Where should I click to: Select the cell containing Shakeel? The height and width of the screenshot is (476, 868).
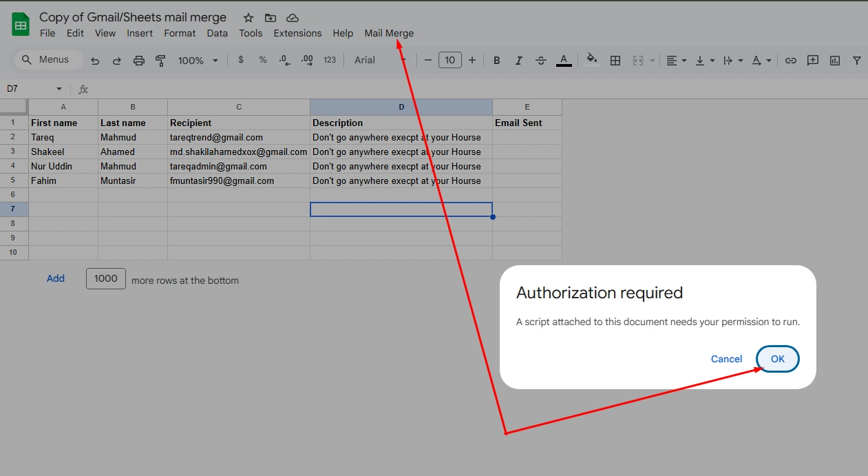63,152
